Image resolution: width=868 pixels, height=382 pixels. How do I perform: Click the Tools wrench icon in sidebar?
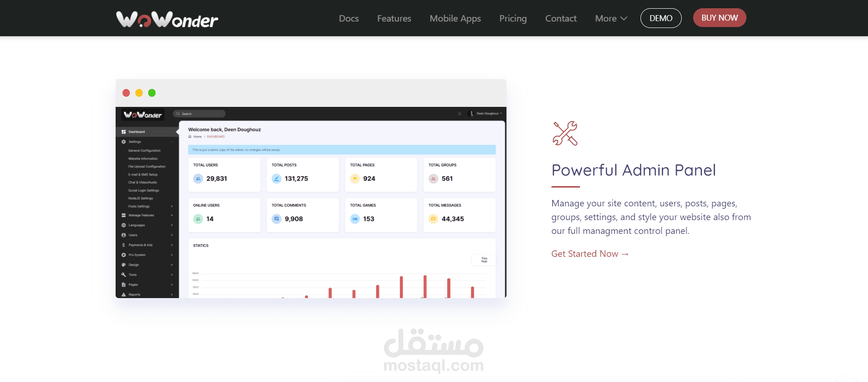click(x=123, y=275)
